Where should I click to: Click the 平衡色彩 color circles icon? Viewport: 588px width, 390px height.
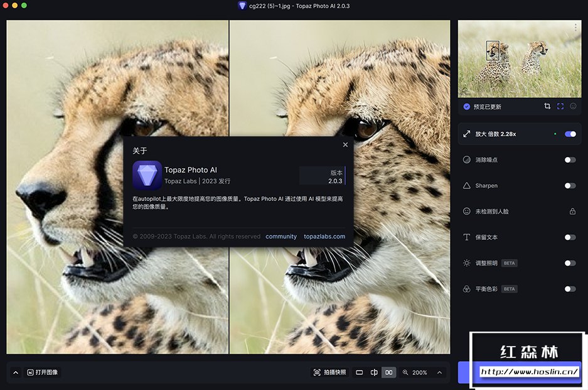466,289
